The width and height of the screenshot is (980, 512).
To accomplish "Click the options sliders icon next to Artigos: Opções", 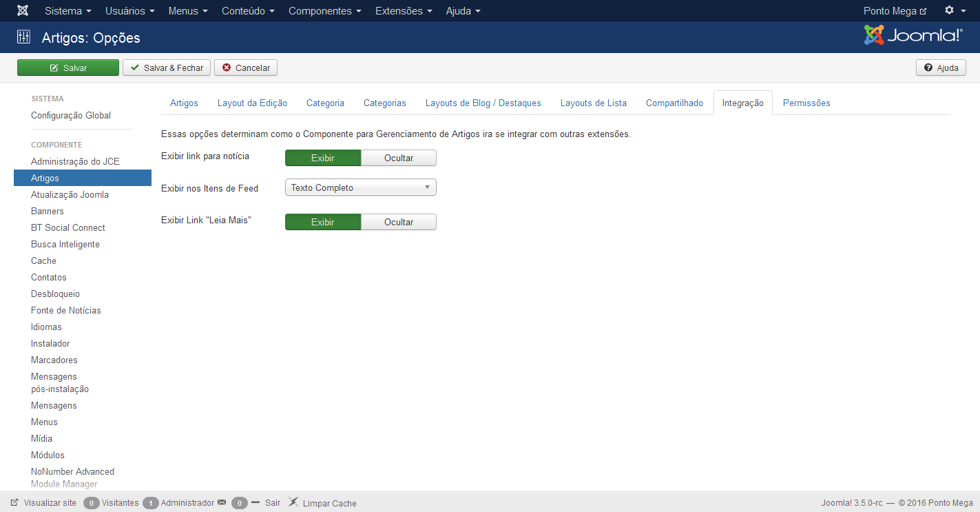I will [x=23, y=37].
